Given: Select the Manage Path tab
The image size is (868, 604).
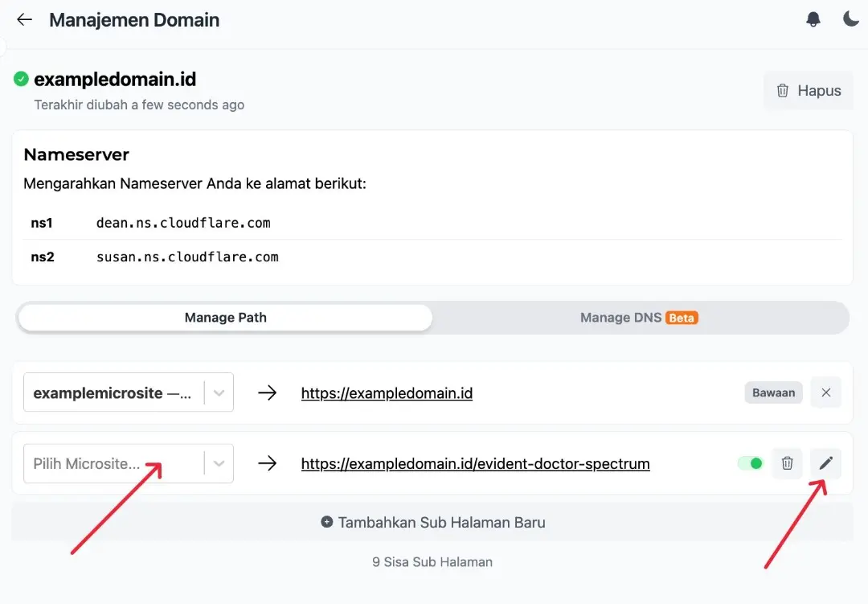Looking at the screenshot, I should 225,318.
